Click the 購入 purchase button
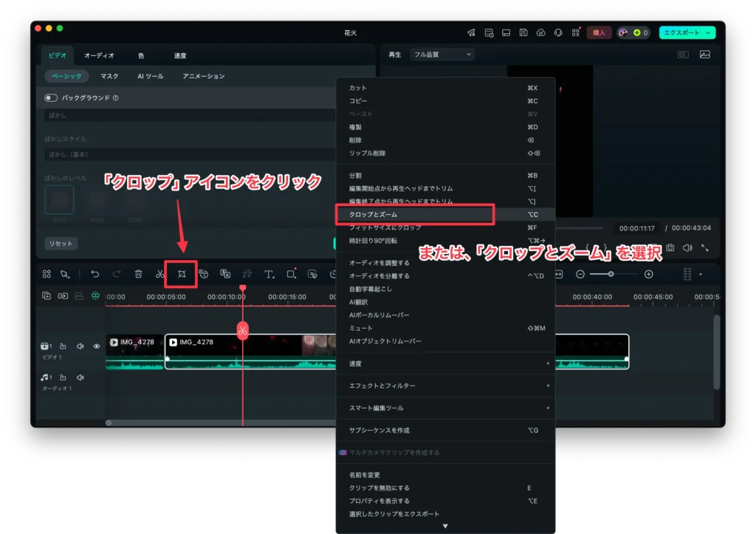 tap(599, 32)
